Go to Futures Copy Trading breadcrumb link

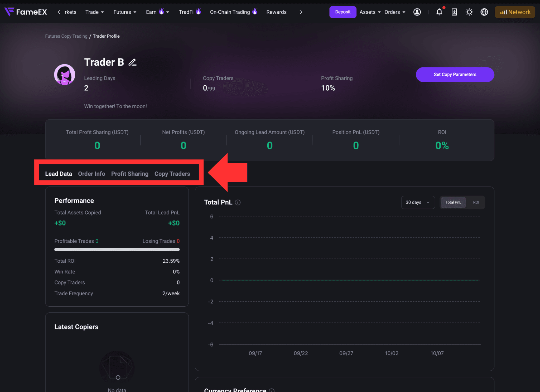66,36
